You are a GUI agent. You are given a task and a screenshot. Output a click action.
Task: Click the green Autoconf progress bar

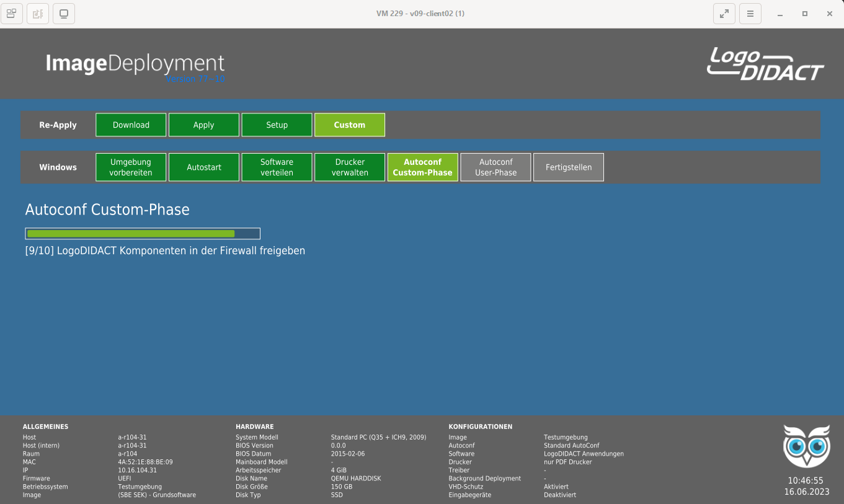143,234
